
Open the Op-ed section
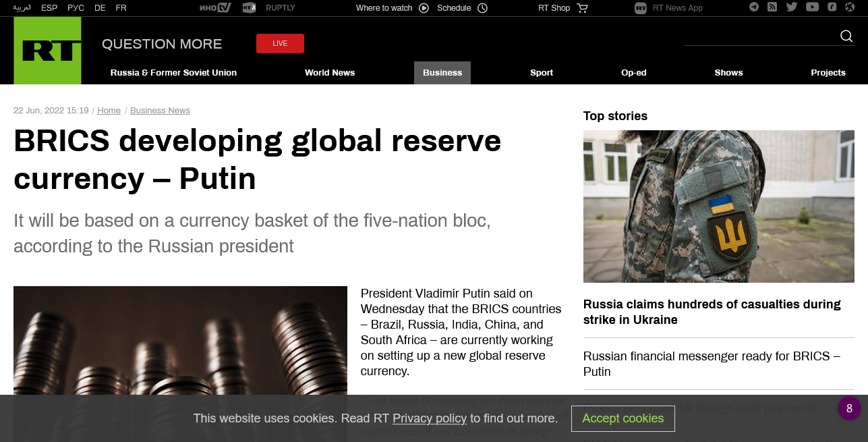(634, 73)
